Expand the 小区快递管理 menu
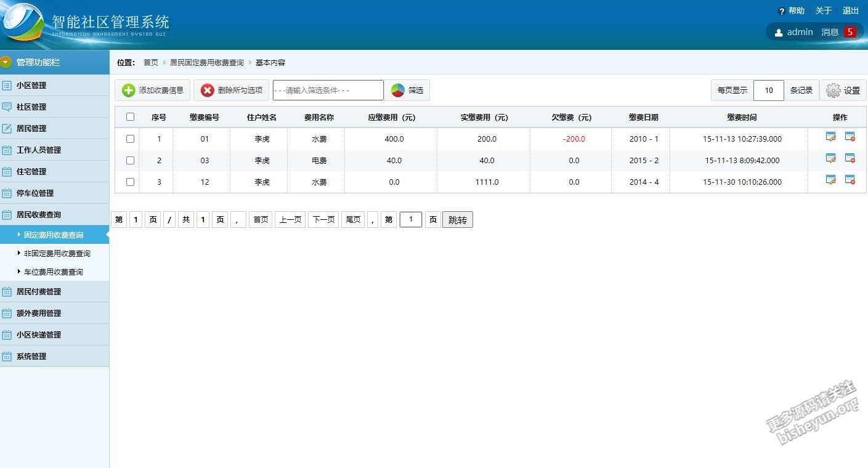 (x=54, y=334)
